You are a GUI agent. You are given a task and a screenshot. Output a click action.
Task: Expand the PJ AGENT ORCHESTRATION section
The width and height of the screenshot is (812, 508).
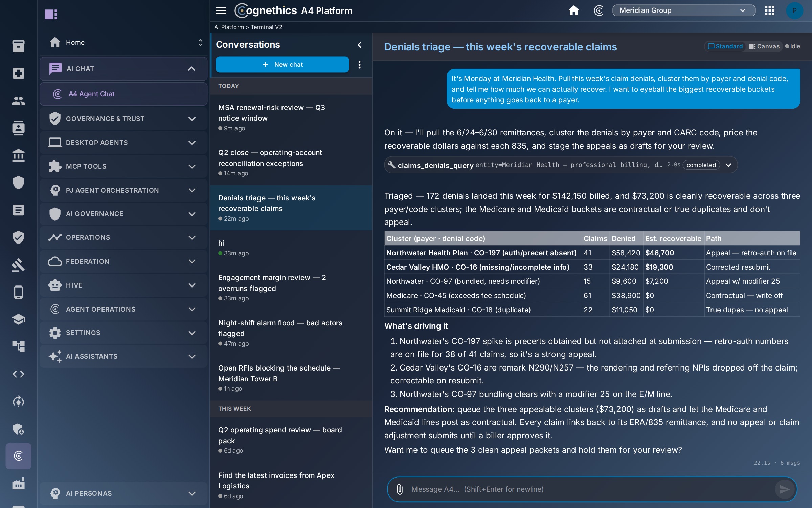tap(123, 190)
